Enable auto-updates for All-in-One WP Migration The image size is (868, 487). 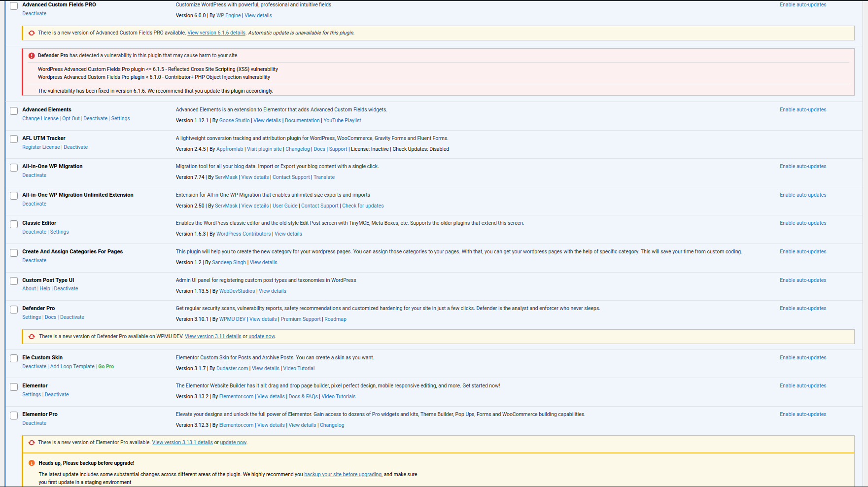tap(802, 167)
